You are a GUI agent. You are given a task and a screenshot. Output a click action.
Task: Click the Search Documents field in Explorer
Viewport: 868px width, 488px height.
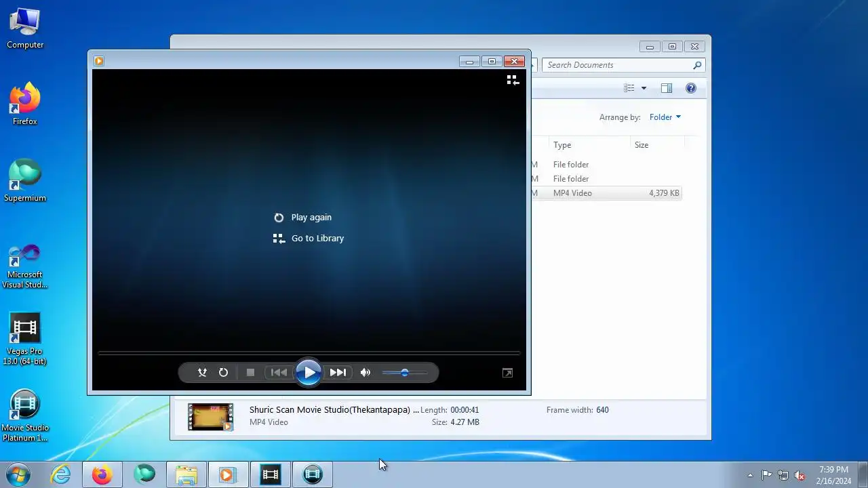point(617,65)
